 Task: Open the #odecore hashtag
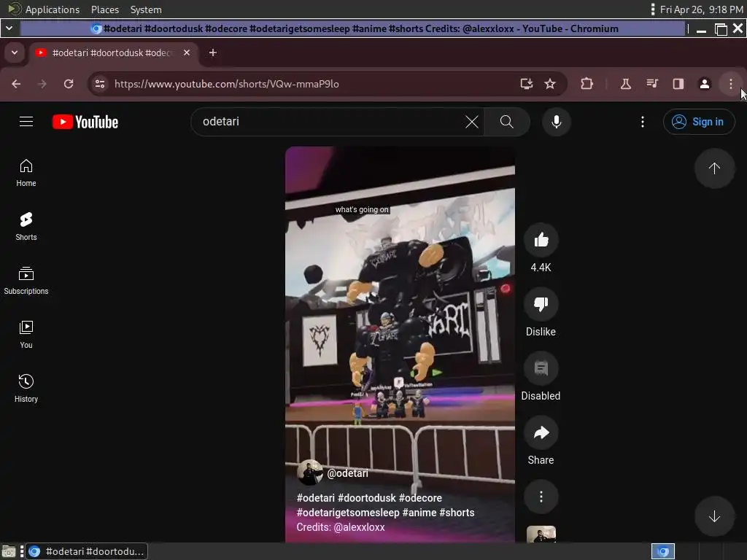(x=421, y=498)
